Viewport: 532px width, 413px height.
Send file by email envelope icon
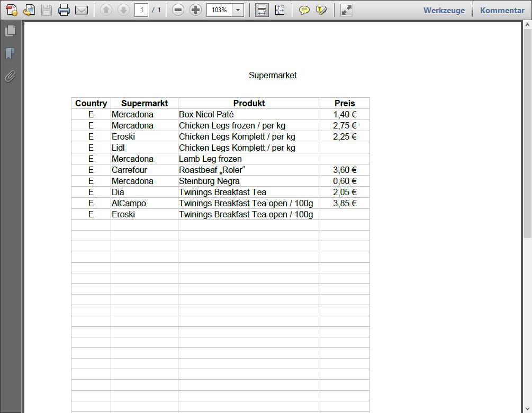pyautogui.click(x=82, y=10)
